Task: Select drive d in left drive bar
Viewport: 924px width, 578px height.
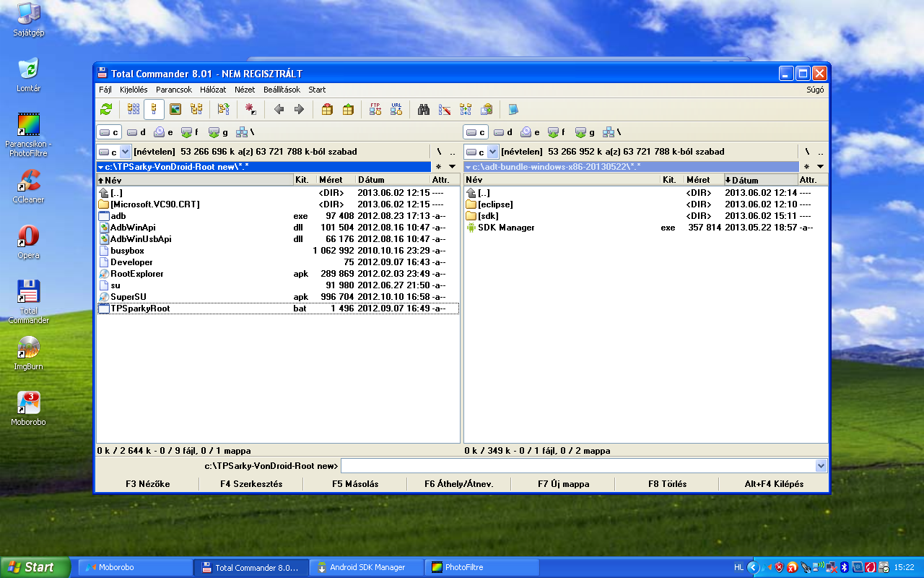Action: pyautogui.click(x=136, y=132)
